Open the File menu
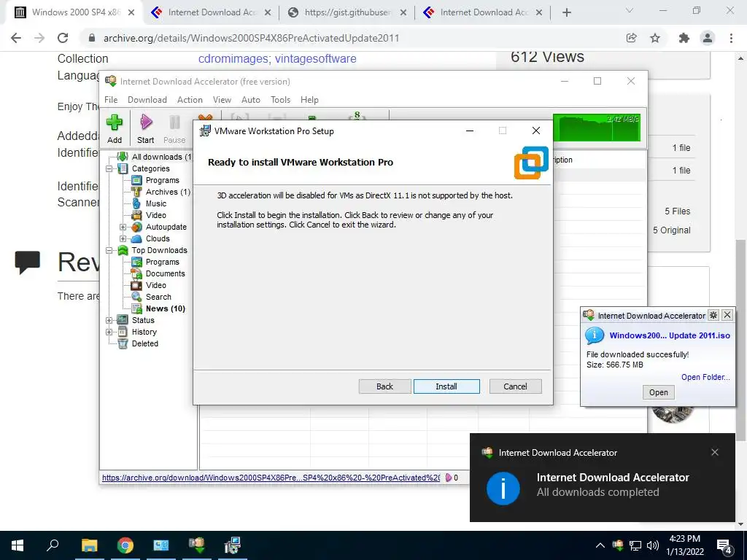This screenshot has height=560, width=747. click(111, 99)
